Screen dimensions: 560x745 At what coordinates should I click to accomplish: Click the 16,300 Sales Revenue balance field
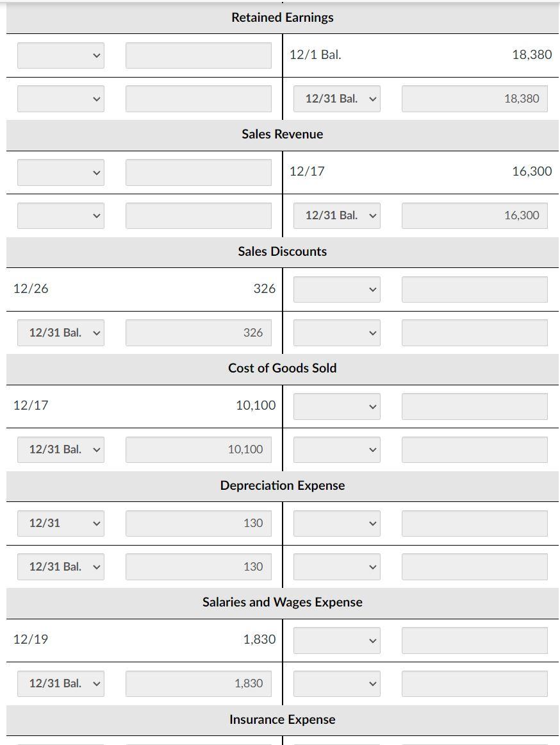(x=474, y=215)
